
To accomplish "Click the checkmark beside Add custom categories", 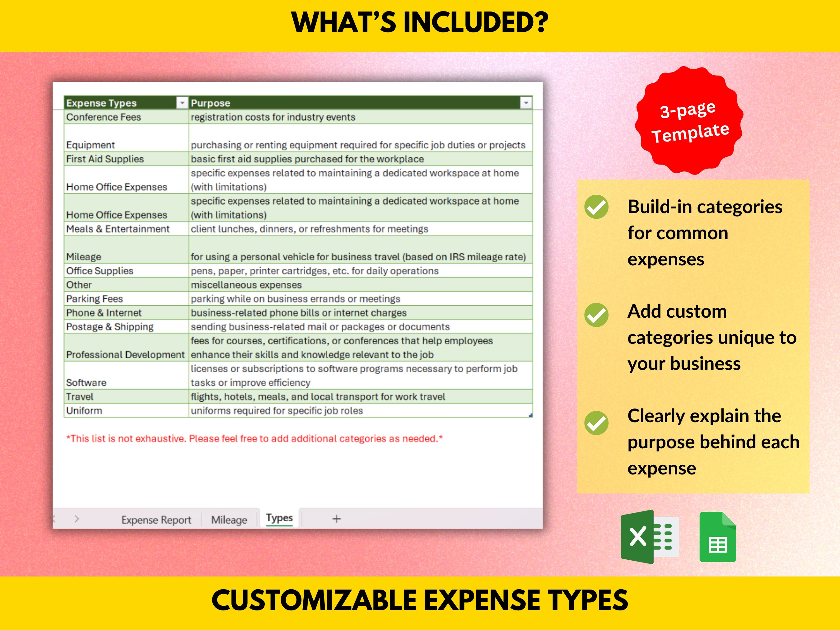I will [597, 315].
